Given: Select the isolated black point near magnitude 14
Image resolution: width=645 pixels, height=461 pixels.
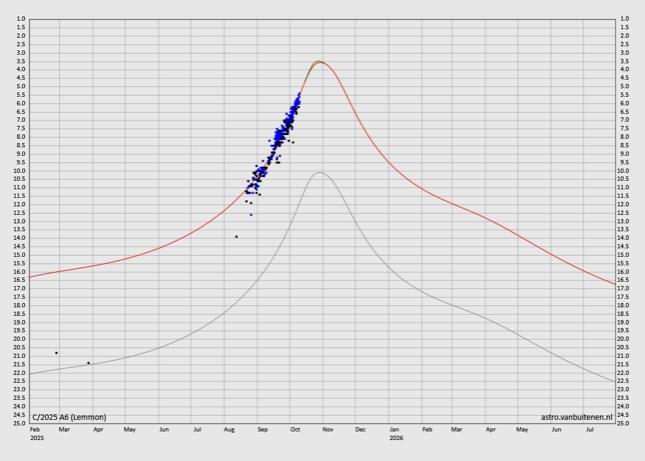Looking at the screenshot, I should pos(236,237).
